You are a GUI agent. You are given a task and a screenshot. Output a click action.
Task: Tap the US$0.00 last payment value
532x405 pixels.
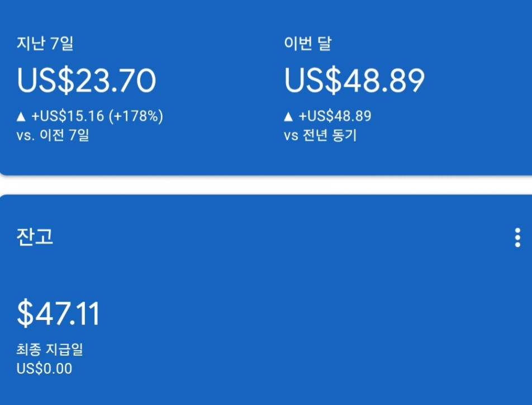pos(44,369)
